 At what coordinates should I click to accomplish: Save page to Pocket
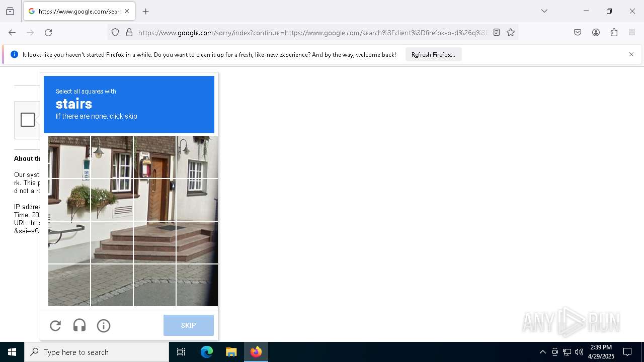coord(578,33)
